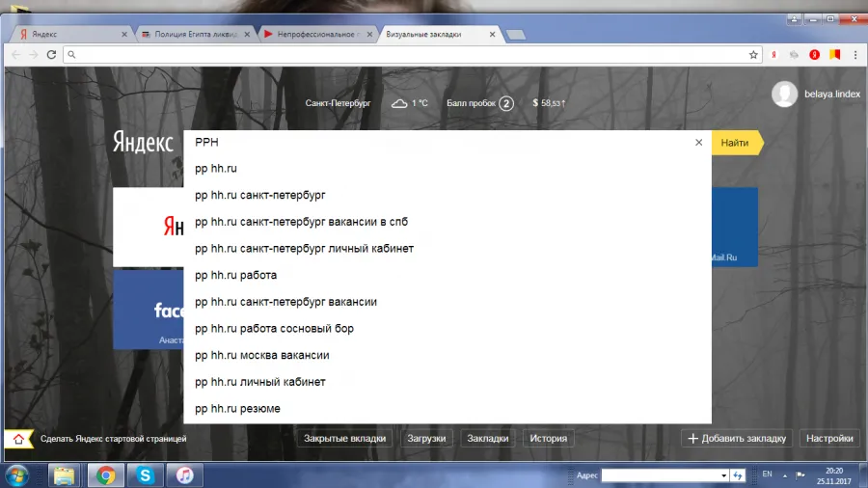Open the Facebook bookmark tile
The image size is (868, 488).
(x=149, y=310)
